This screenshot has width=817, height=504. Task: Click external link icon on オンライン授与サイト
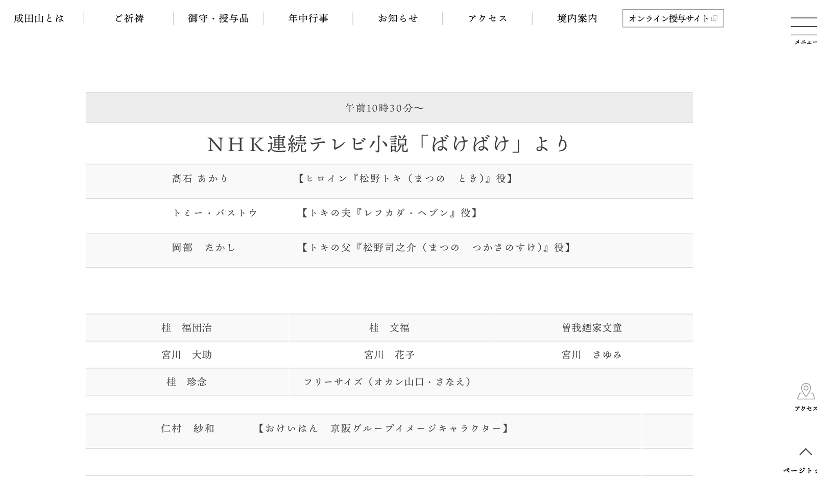(714, 18)
